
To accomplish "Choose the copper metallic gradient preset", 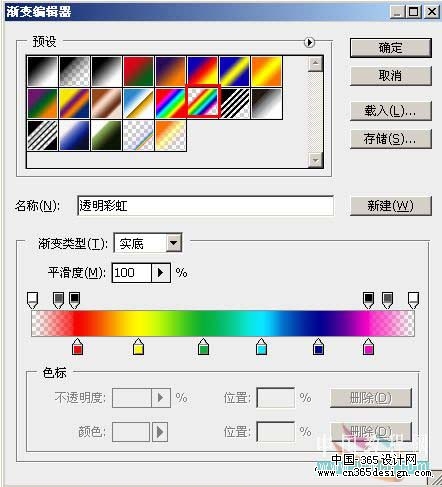I will [x=107, y=103].
